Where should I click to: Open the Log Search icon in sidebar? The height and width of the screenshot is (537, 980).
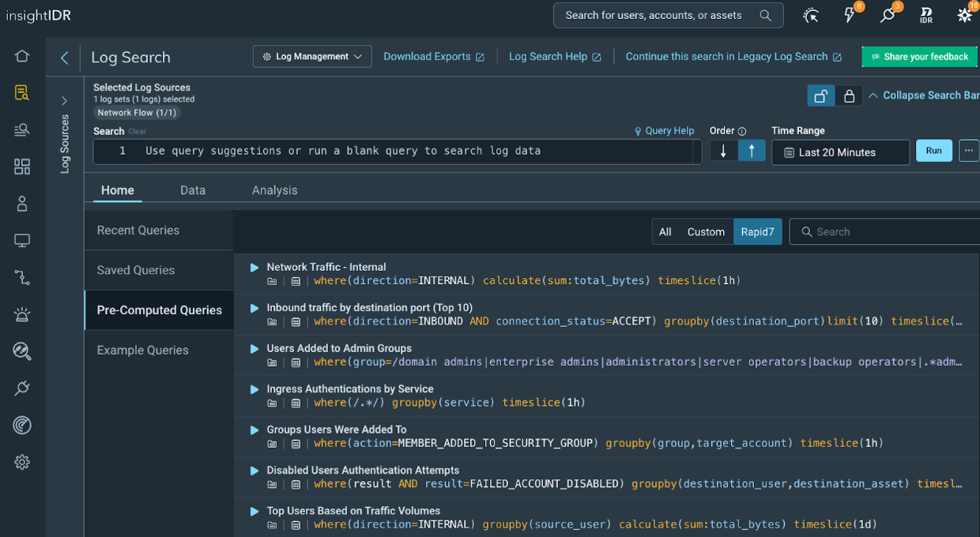(x=22, y=93)
